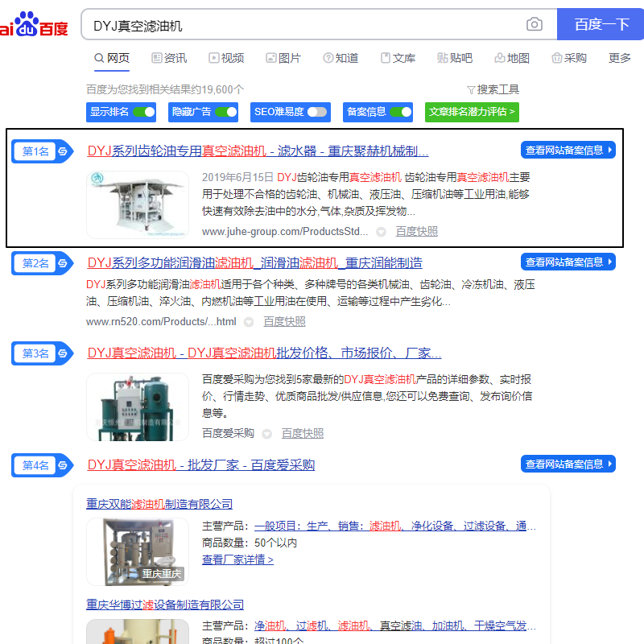This screenshot has width=644, height=644.
Task: Click the 百度一下 search button
Action: point(601,24)
